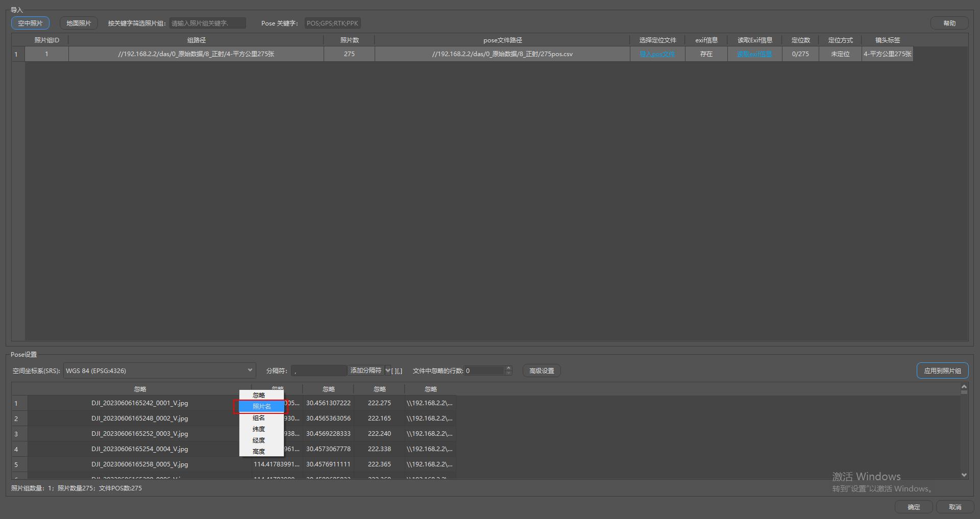Expand the 空间坐标系 WGS 84 dropdown
Image resolution: width=980 pixels, height=519 pixels.
(x=159, y=370)
